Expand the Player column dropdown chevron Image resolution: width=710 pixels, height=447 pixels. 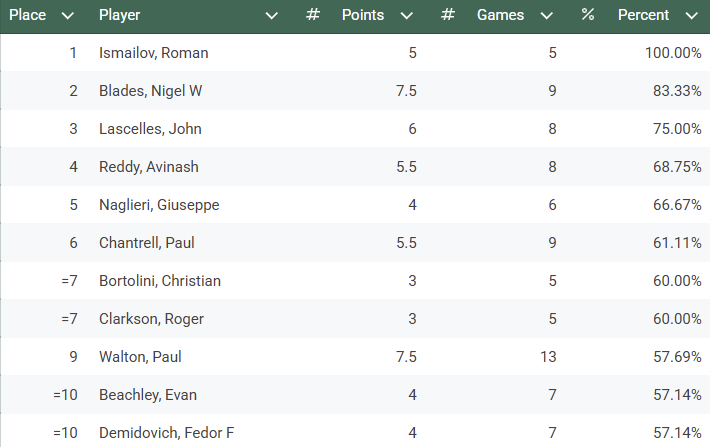click(x=272, y=16)
